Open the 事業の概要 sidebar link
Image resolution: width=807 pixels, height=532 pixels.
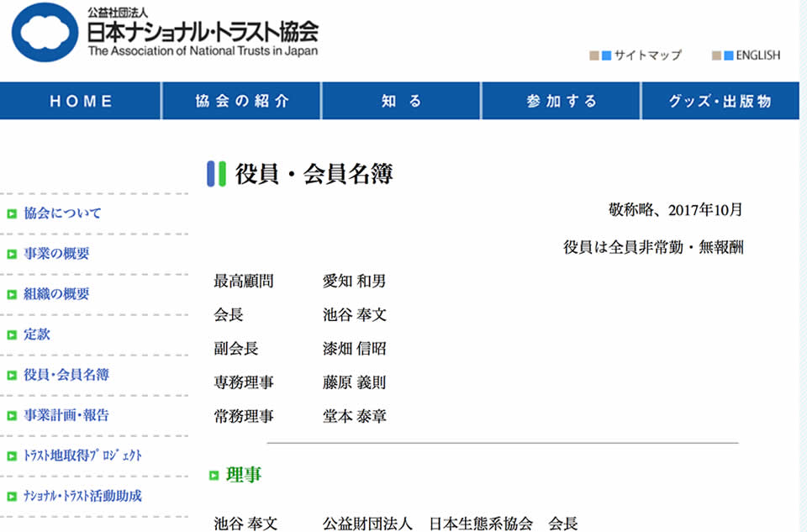(56, 254)
